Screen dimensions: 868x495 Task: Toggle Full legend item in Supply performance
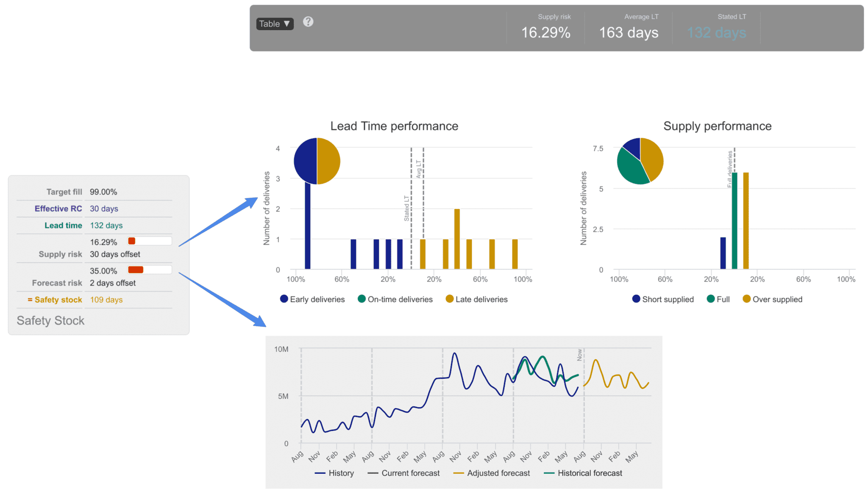[x=718, y=299]
